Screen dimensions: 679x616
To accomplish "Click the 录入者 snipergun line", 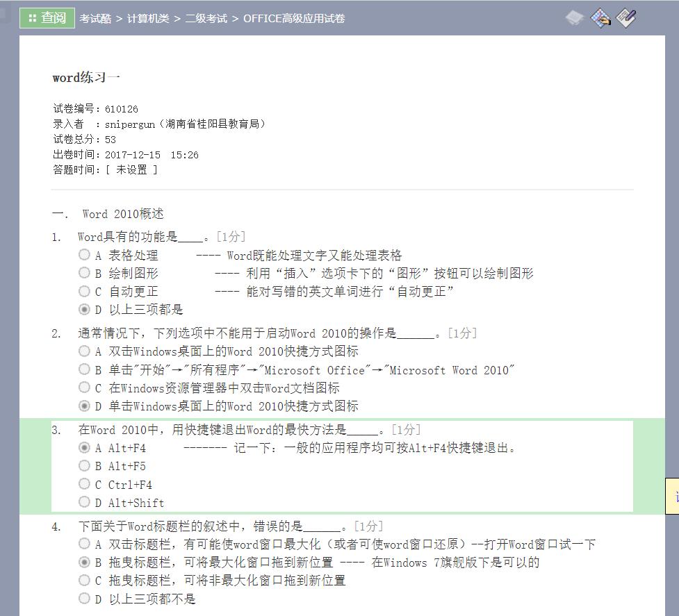I will point(159,124).
